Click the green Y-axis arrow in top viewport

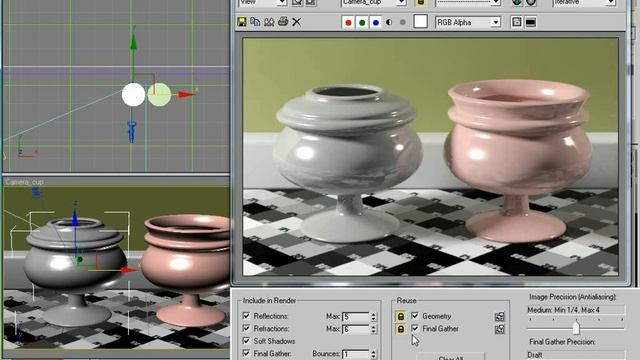[133, 42]
